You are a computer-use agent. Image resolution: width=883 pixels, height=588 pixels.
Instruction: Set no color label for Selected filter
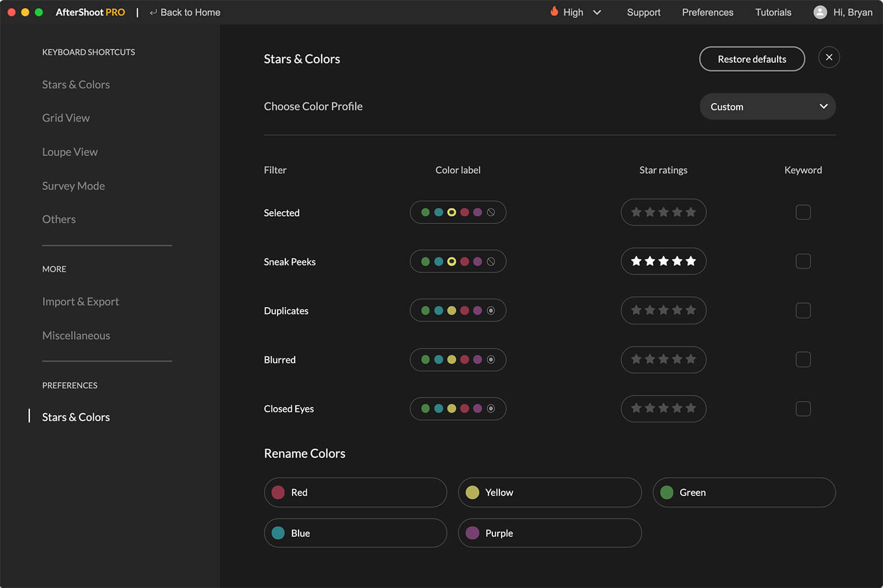[x=491, y=212]
